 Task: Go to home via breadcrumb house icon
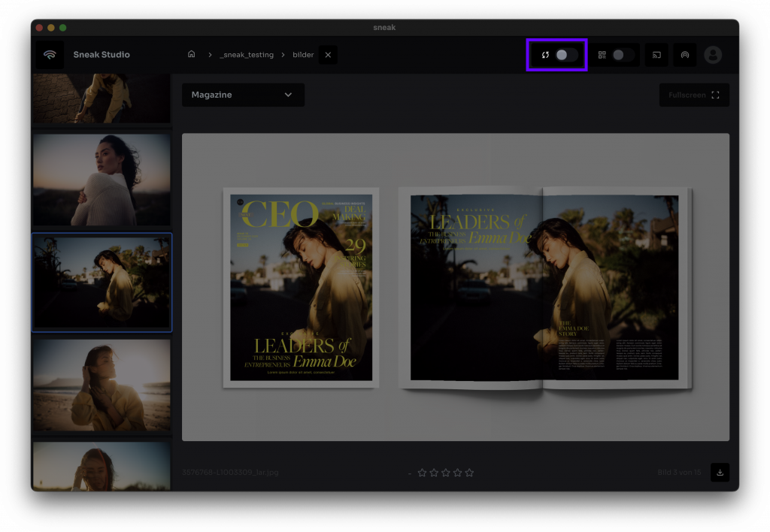pos(192,55)
